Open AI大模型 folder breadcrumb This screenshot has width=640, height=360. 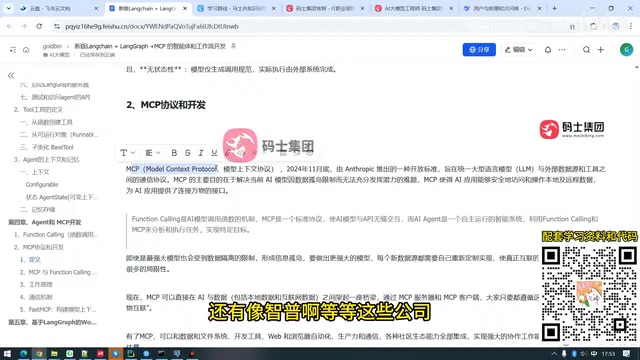[56, 55]
